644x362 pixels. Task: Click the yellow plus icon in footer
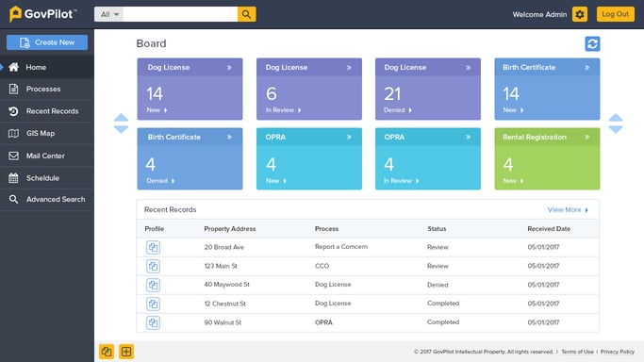tap(126, 352)
